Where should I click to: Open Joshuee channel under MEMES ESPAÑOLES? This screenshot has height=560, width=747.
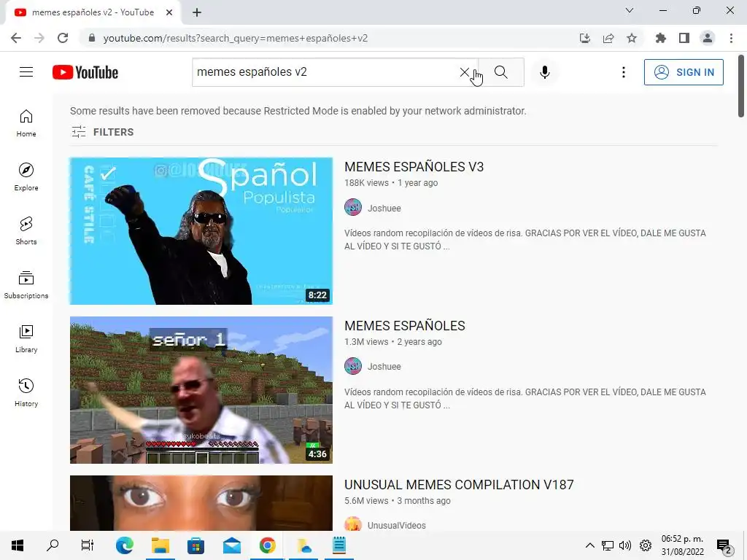(x=384, y=367)
